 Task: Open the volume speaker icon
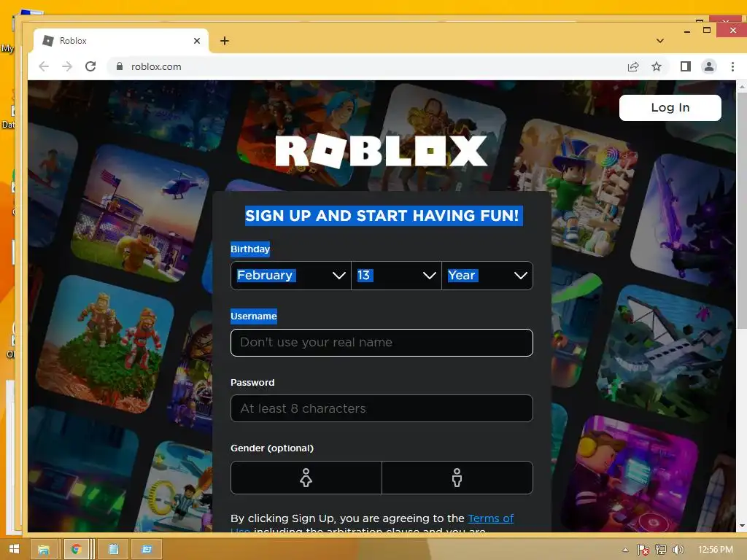(x=678, y=550)
